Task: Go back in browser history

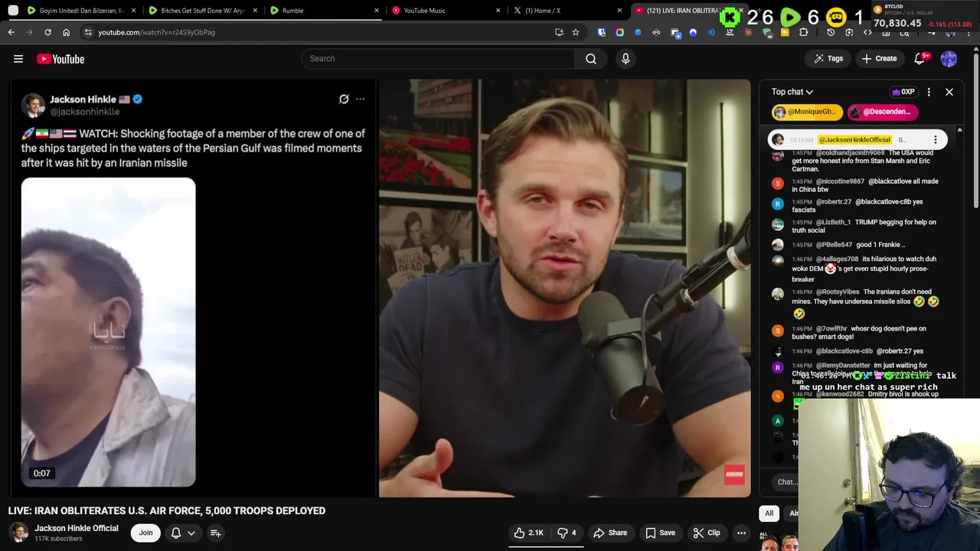Action: [x=11, y=32]
